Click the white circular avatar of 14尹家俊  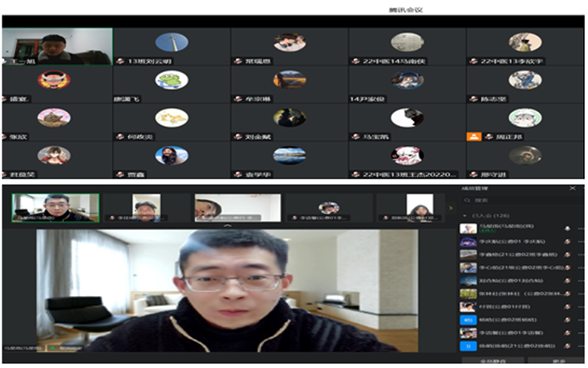[x=407, y=117]
